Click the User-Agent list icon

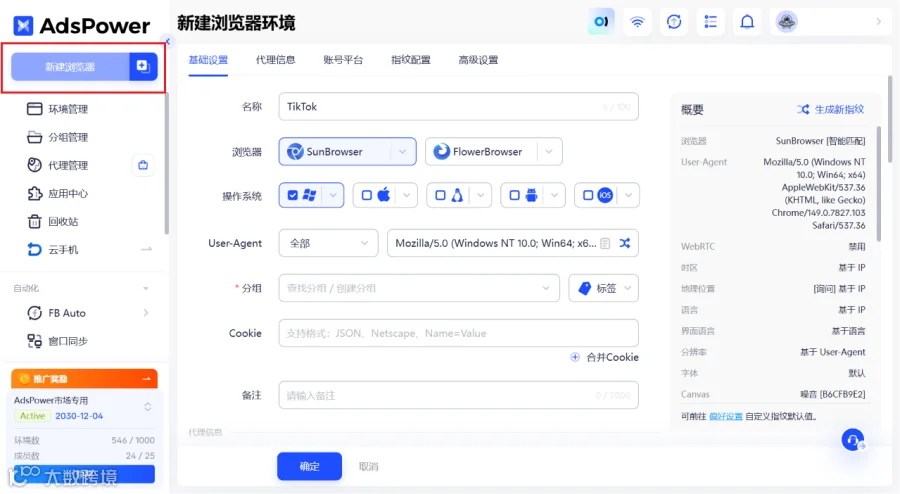[x=605, y=243]
